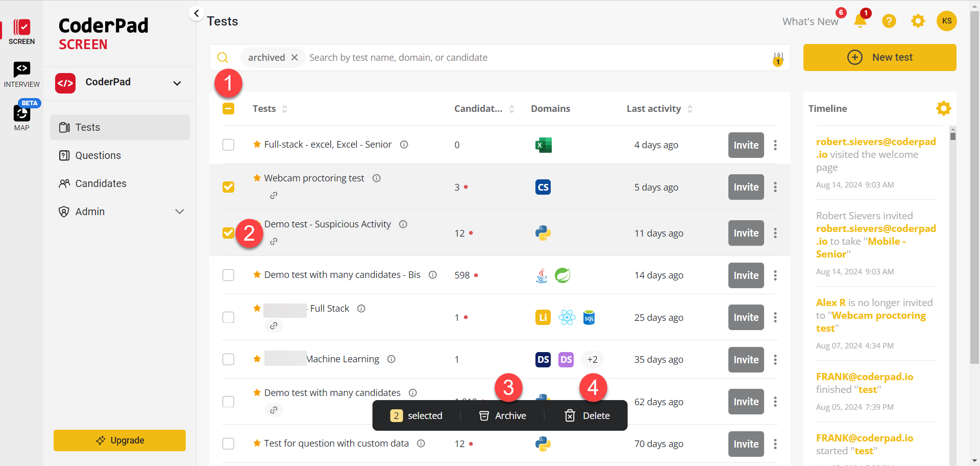
Task: Open the notifications bell icon
Action: pyautogui.click(x=860, y=21)
